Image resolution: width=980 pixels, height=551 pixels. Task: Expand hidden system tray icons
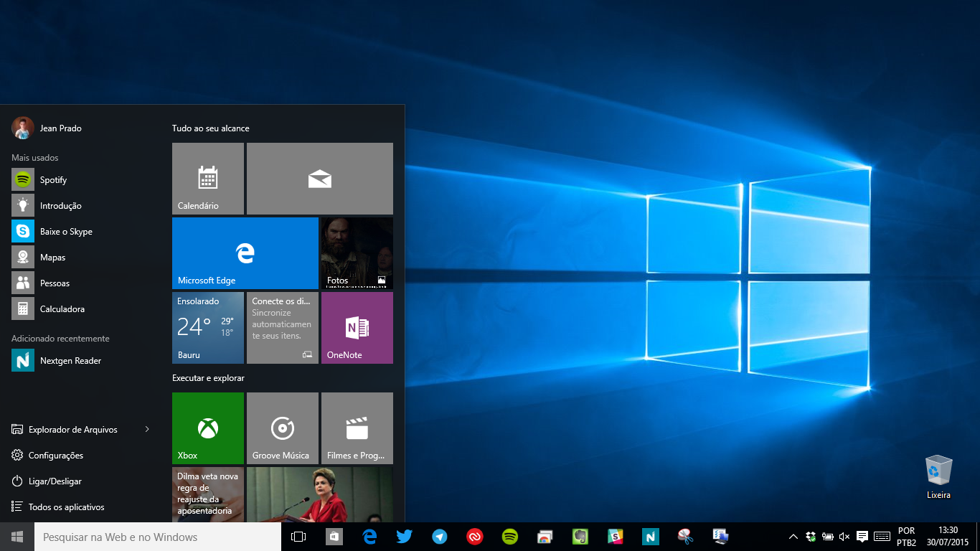(x=793, y=536)
